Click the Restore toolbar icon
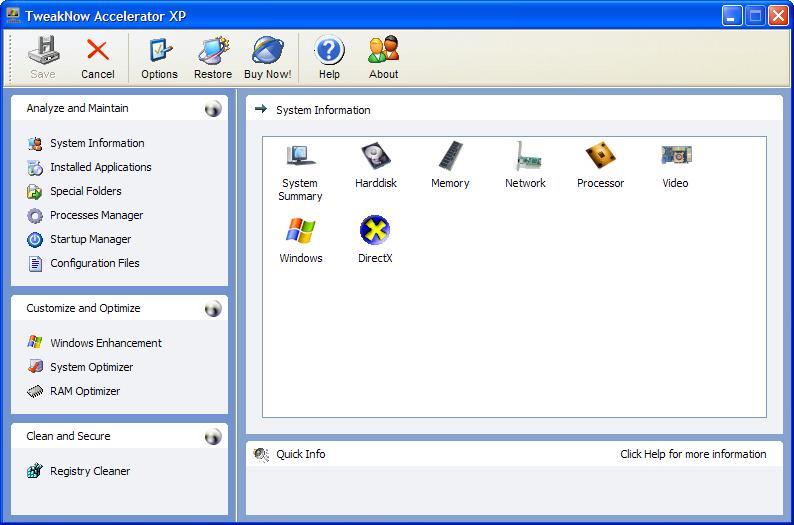The height and width of the screenshot is (525, 794). tap(213, 51)
